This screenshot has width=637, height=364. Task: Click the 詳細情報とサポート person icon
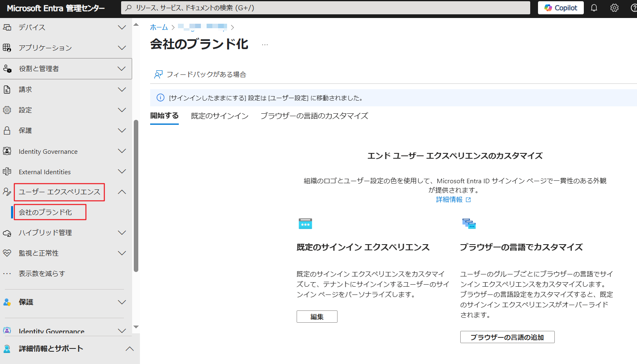point(7,349)
